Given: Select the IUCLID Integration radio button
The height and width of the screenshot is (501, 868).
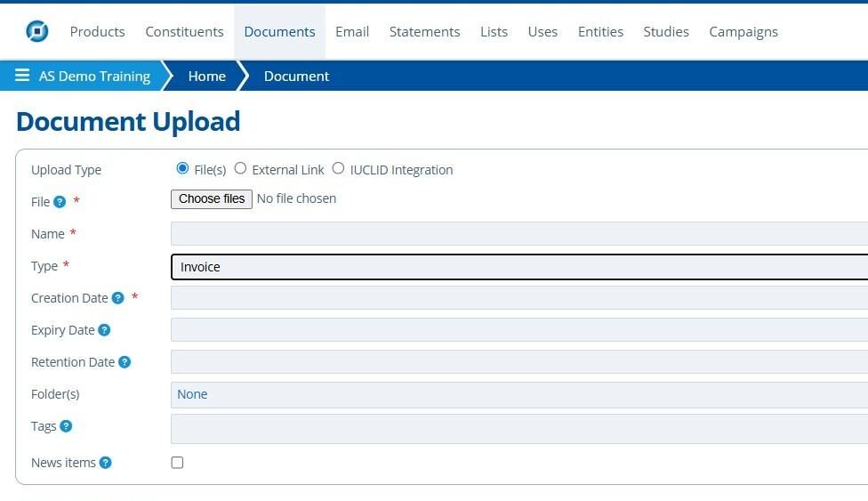Looking at the screenshot, I should click(338, 168).
